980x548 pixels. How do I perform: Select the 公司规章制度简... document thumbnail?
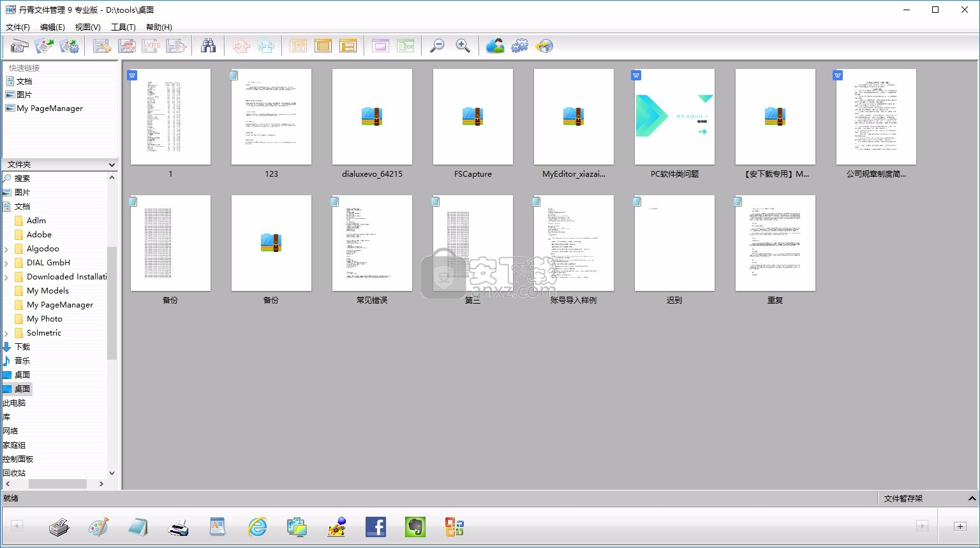coord(876,117)
